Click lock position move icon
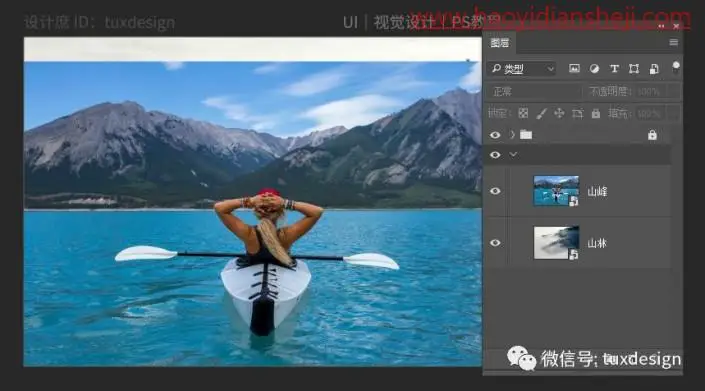 pyautogui.click(x=559, y=113)
